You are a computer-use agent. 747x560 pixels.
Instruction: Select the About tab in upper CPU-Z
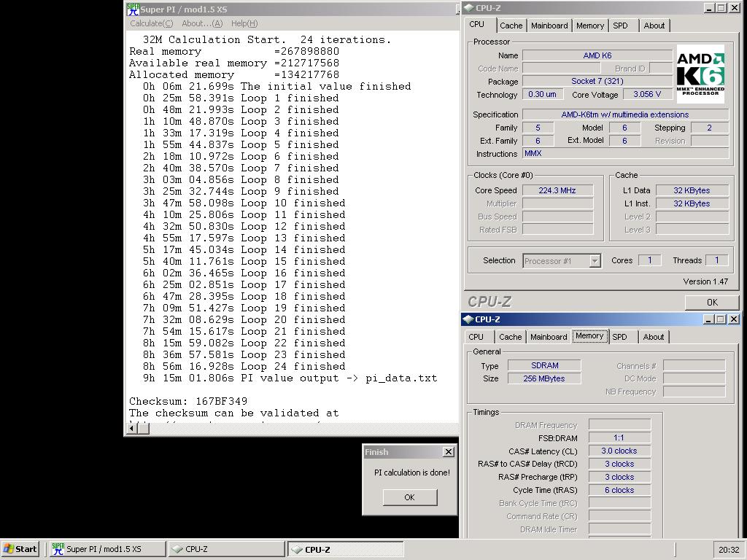(x=654, y=26)
